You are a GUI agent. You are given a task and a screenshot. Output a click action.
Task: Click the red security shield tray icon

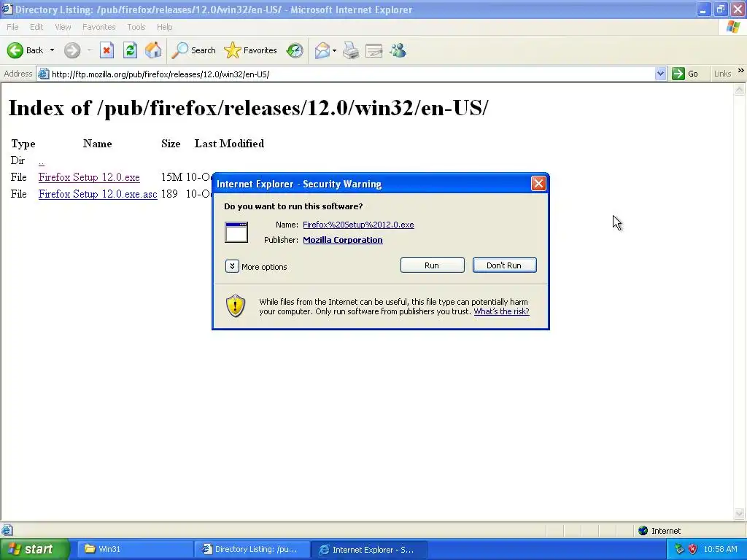pyautogui.click(x=693, y=549)
